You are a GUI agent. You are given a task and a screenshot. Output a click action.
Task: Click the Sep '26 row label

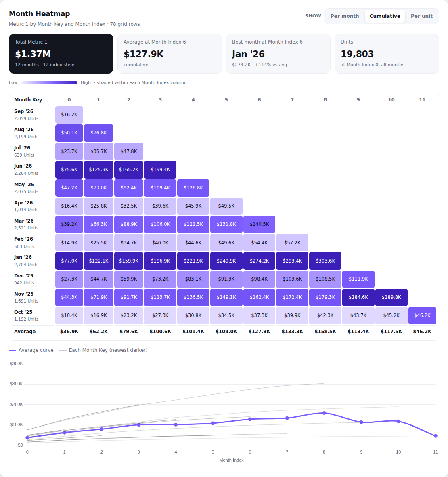[x=24, y=111]
